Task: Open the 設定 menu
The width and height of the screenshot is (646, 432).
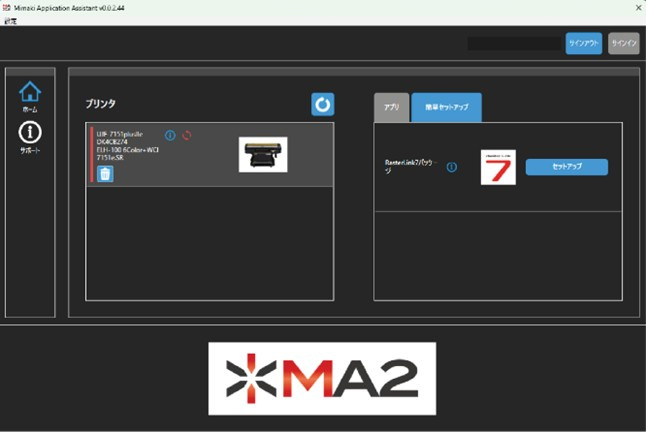Action: [x=10, y=20]
